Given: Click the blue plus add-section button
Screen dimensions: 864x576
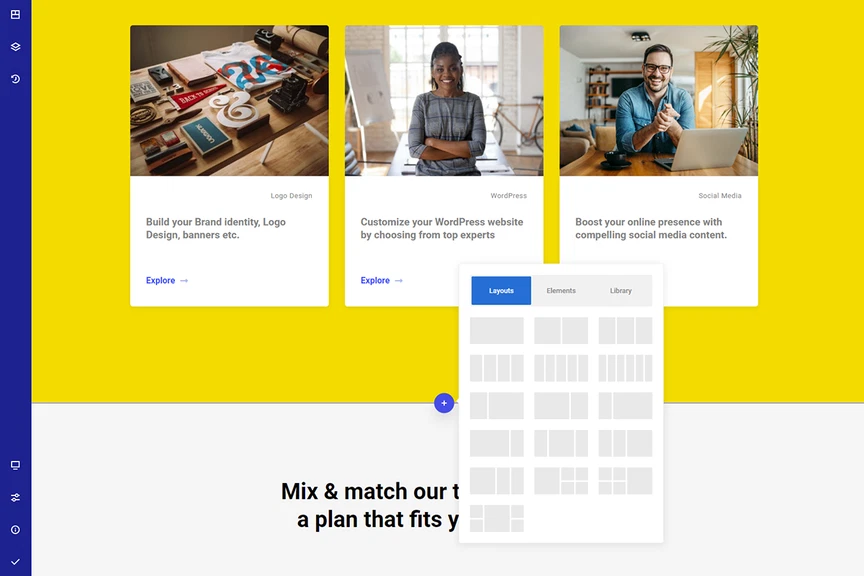Looking at the screenshot, I should [444, 403].
